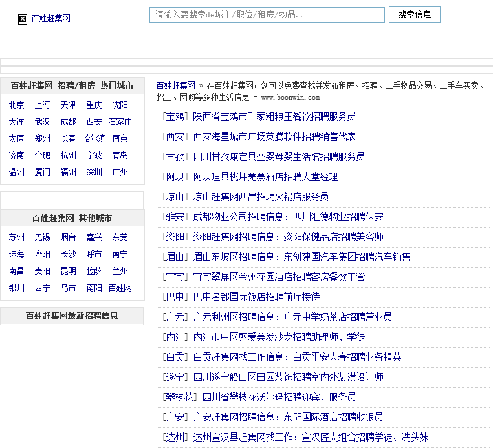Open 武汉 city link
The image size is (493, 448).
[x=42, y=122]
